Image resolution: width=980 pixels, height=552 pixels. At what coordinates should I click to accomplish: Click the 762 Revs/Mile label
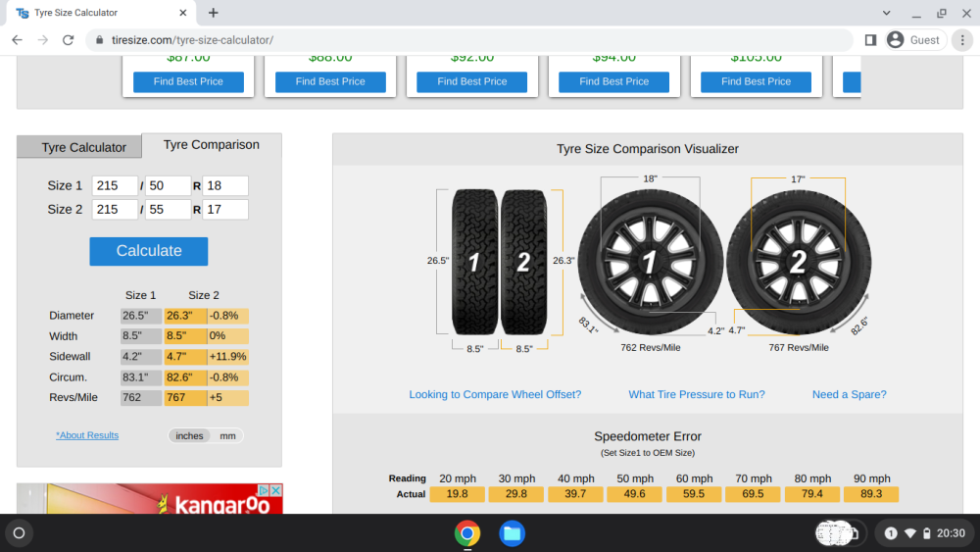click(650, 348)
